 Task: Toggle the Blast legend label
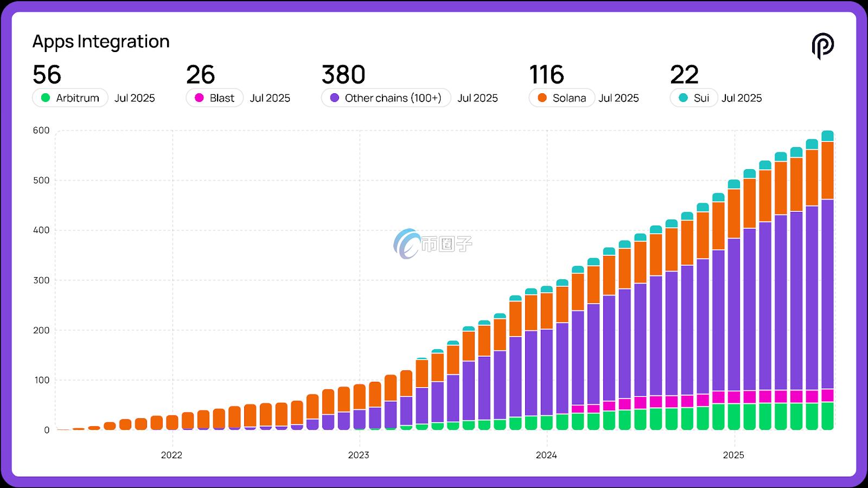point(222,98)
